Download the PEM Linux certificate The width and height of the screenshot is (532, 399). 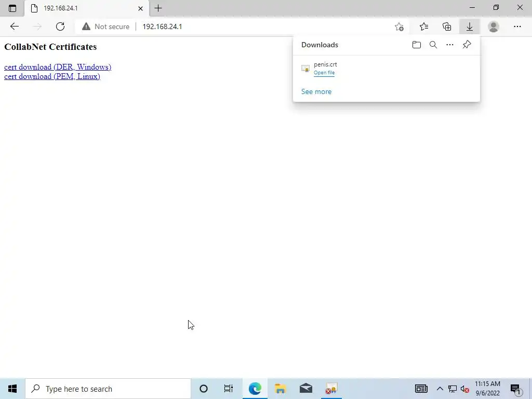point(52,76)
